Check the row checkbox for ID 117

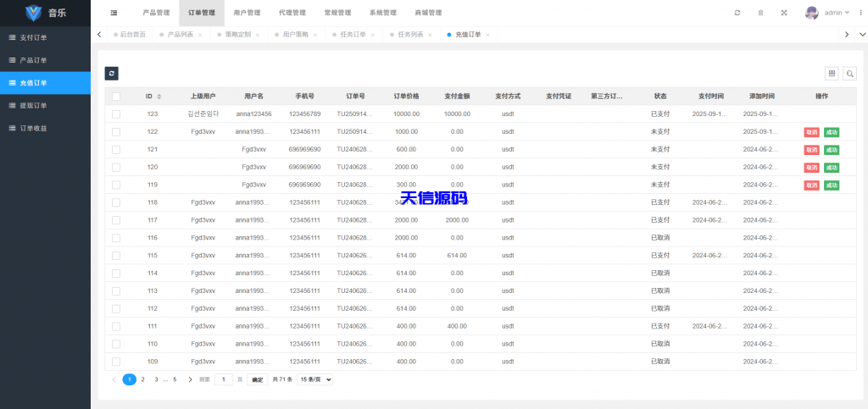point(115,220)
